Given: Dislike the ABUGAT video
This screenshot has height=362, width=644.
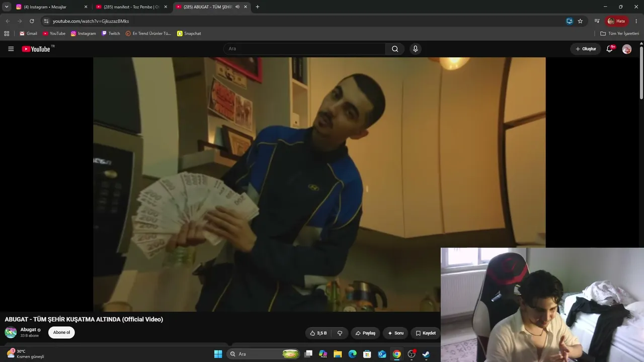Looking at the screenshot, I should click(340, 333).
